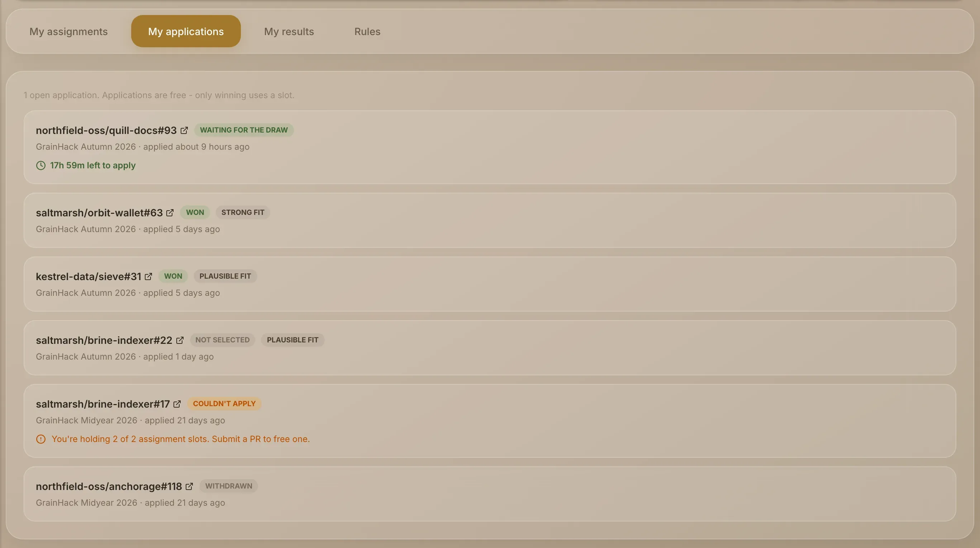Click PLAUSIBLE FIT badge on sieve#31
This screenshot has width=980, height=548.
click(225, 276)
